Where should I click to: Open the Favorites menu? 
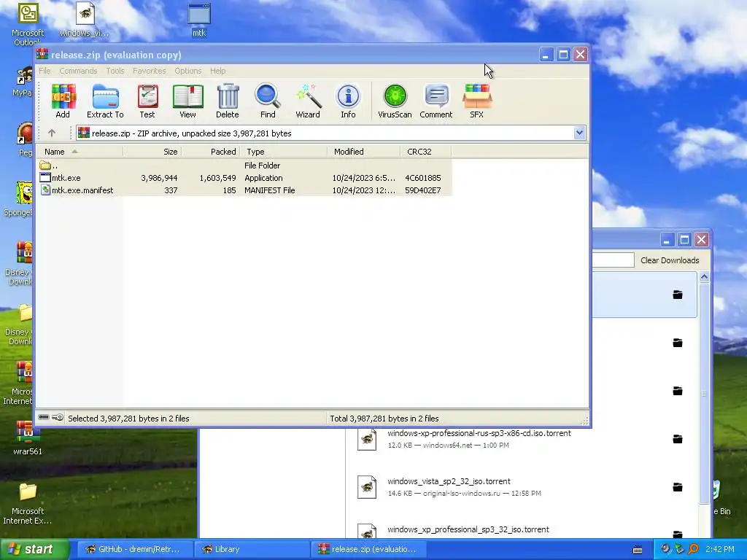pos(149,71)
